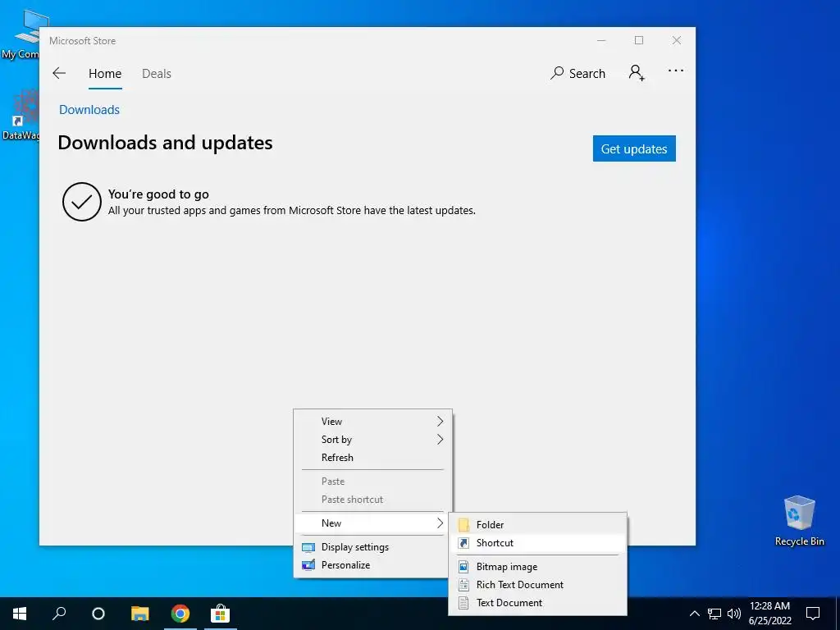Click the 'You're good to go' text

pyautogui.click(x=158, y=194)
